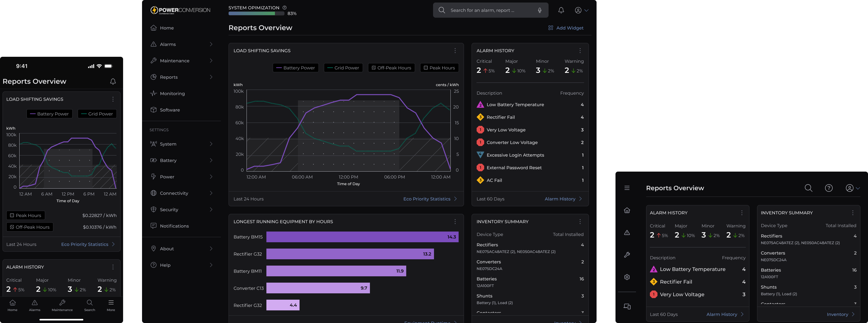
Task: Click the help icon in tablet header
Action: pos(829,188)
